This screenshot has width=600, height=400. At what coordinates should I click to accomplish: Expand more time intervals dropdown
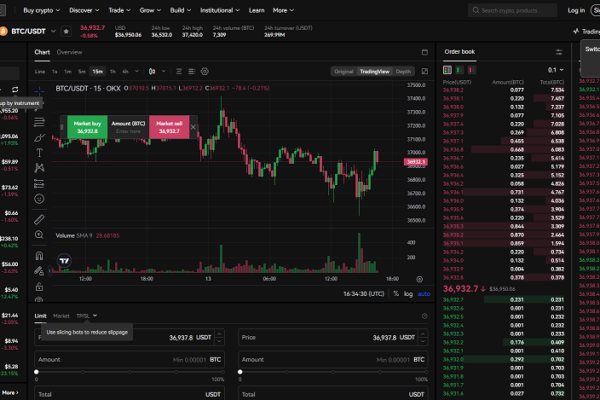click(x=137, y=71)
